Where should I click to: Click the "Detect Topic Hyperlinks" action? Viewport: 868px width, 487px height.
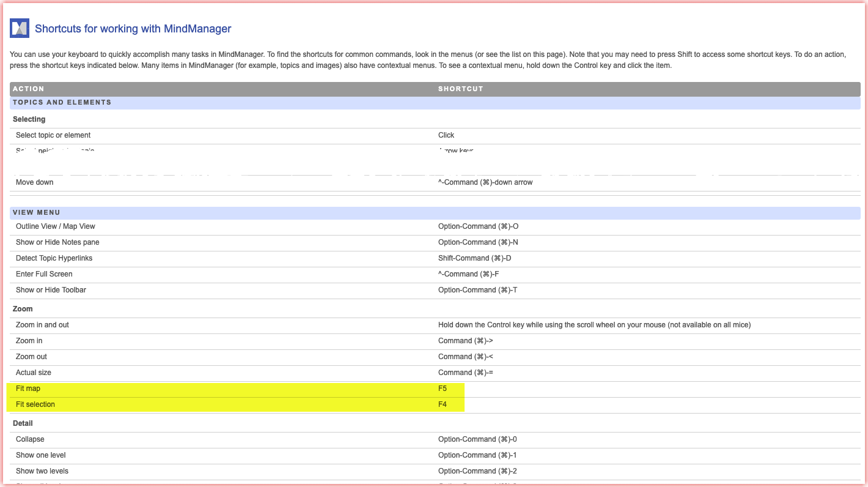coord(54,258)
